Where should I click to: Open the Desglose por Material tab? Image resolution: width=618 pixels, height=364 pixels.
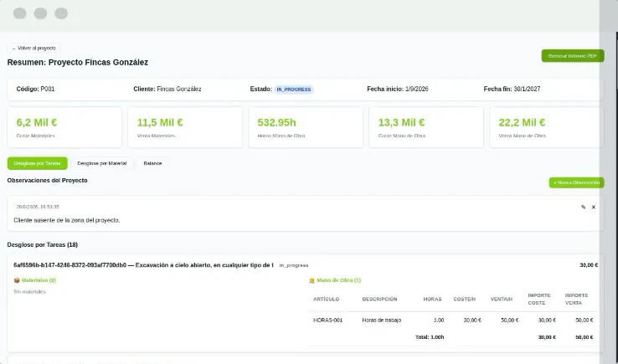[102, 163]
